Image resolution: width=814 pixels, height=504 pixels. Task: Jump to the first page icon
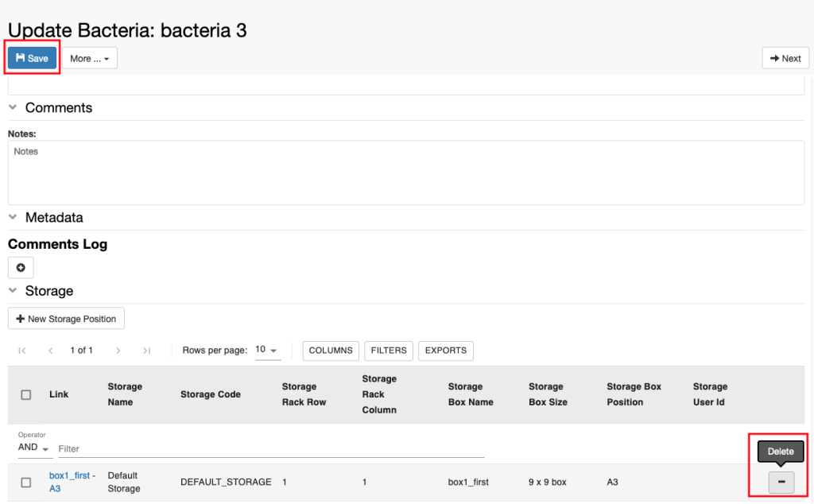[x=21, y=351]
